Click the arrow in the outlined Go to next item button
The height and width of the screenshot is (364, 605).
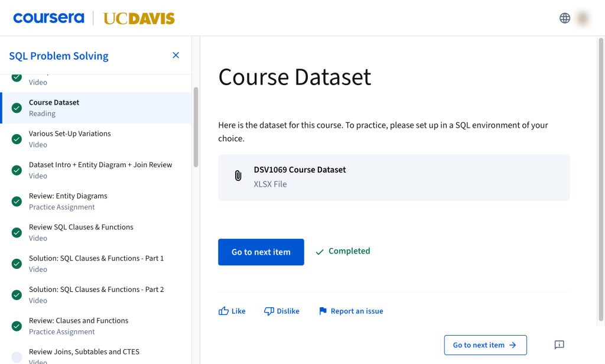[x=513, y=345]
